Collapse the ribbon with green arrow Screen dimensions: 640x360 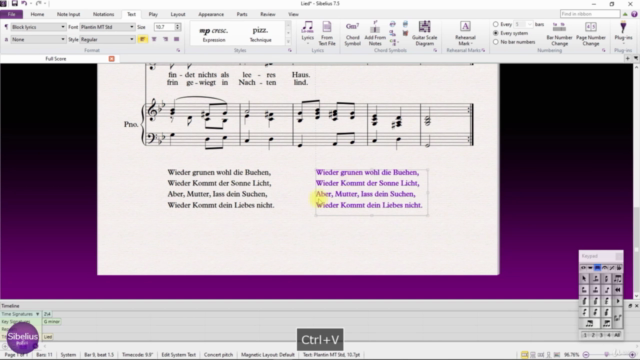(x=625, y=14)
